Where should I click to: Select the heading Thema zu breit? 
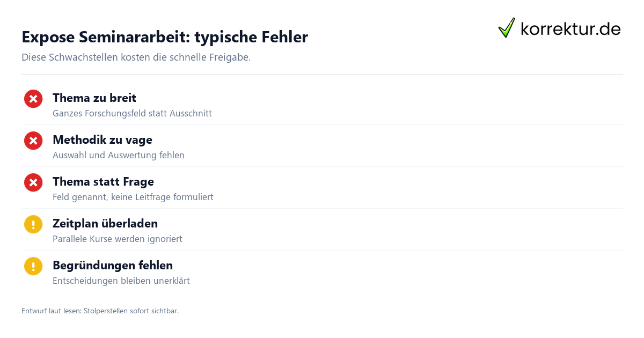tap(94, 98)
